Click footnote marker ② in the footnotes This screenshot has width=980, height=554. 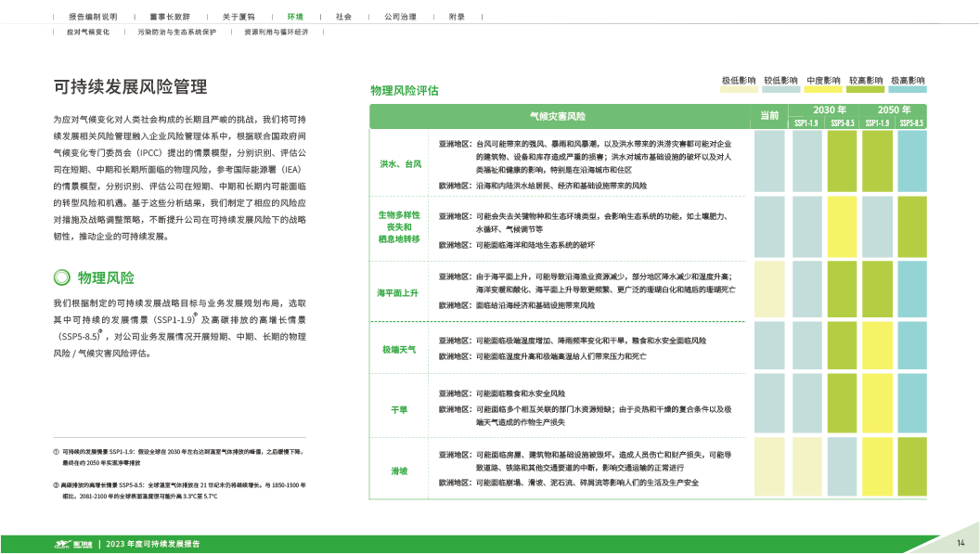57,485
